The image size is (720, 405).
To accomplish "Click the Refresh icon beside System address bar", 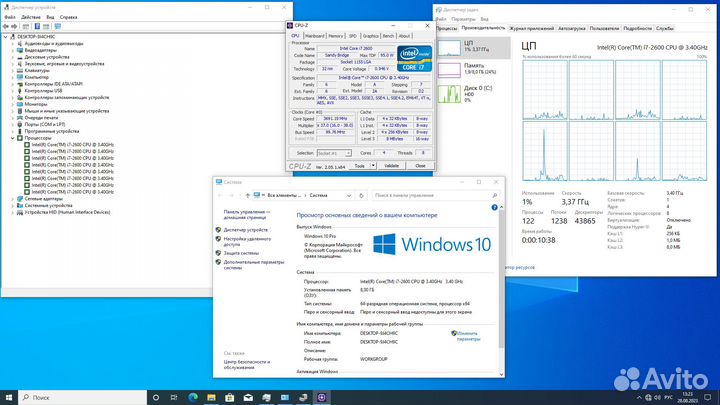I will coord(361,196).
